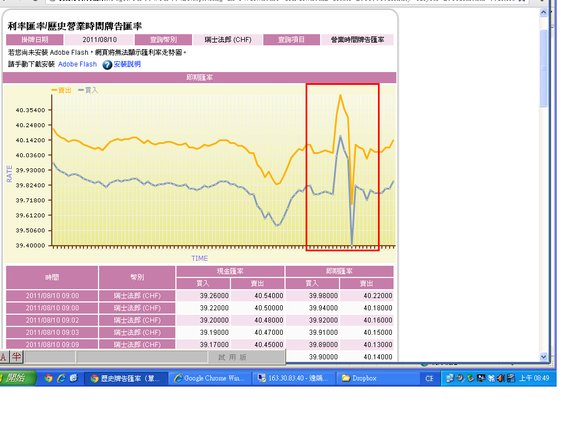This screenshot has height=428, width=570.
Task: Click the TIME axis label below chart
Action: (x=200, y=259)
